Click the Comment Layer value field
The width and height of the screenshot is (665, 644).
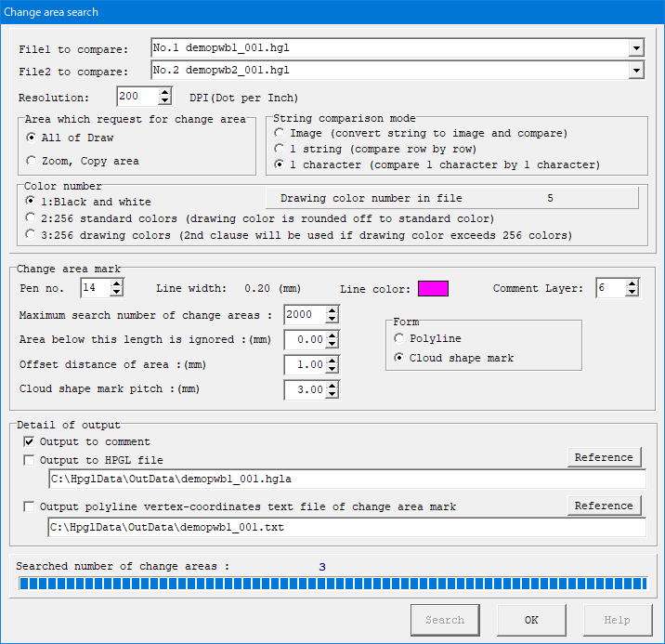pyautogui.click(x=611, y=288)
